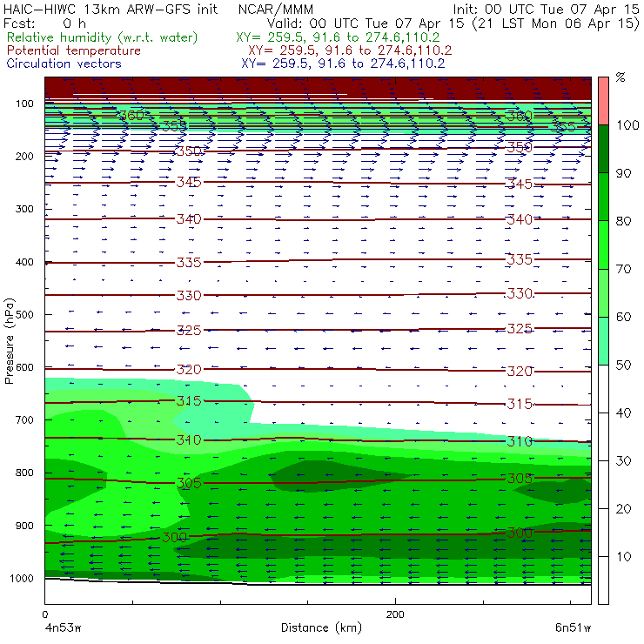Screen dimensions: 644x644
Task: Click the '200' distance axis tick label
Action: coord(395,614)
